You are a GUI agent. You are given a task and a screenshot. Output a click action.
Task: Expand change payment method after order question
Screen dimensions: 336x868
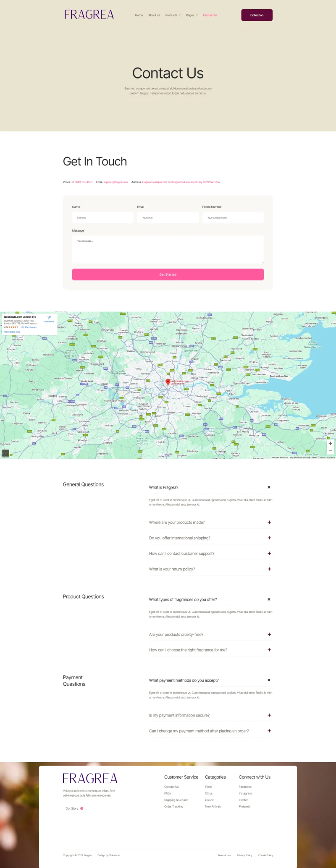pos(210,731)
